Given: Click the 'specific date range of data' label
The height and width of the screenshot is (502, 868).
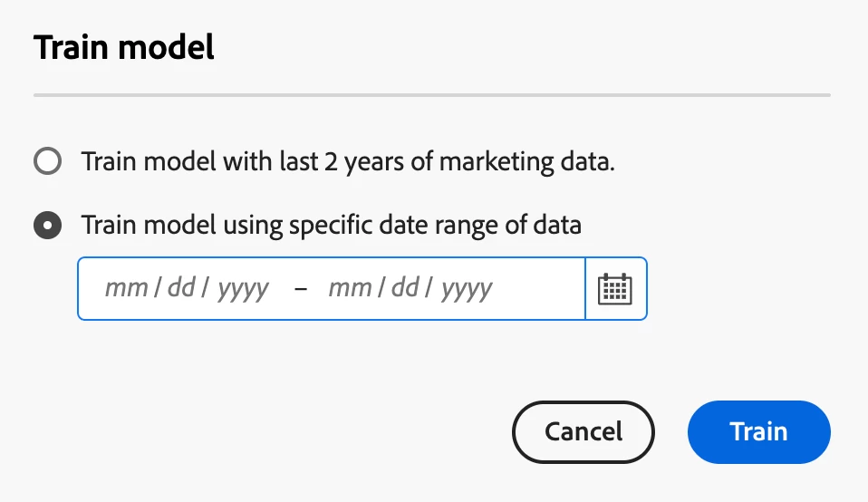Looking at the screenshot, I should [x=331, y=225].
